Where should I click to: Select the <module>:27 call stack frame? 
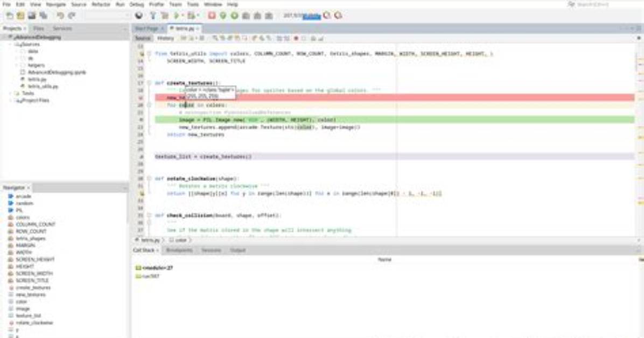click(x=157, y=268)
